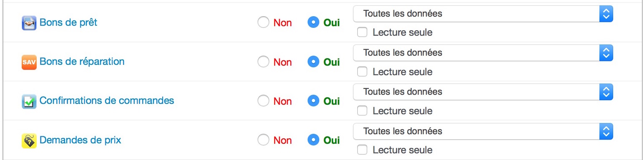This screenshot has height=160, width=644.
Task: Open the Confirmations de commandes link
Action: click(x=107, y=101)
